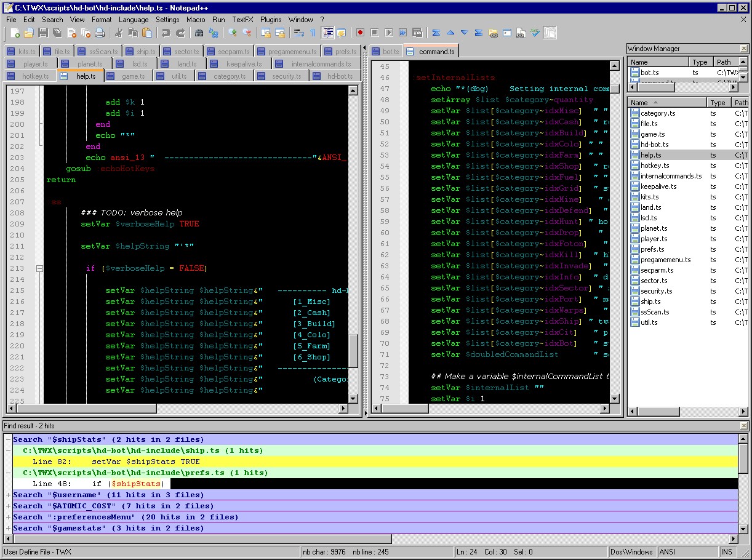Click the Paste toolbar icon
This screenshot has width=752, height=560.
(x=146, y=34)
